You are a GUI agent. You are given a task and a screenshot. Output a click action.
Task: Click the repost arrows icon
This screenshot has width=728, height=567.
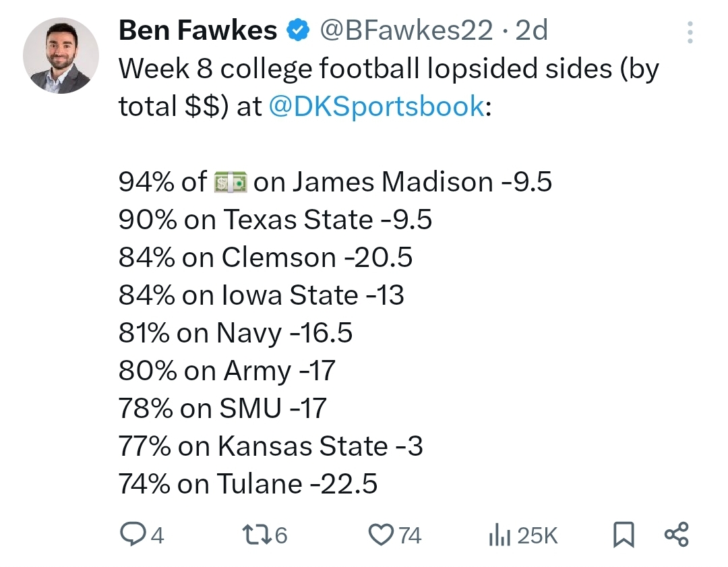260,535
